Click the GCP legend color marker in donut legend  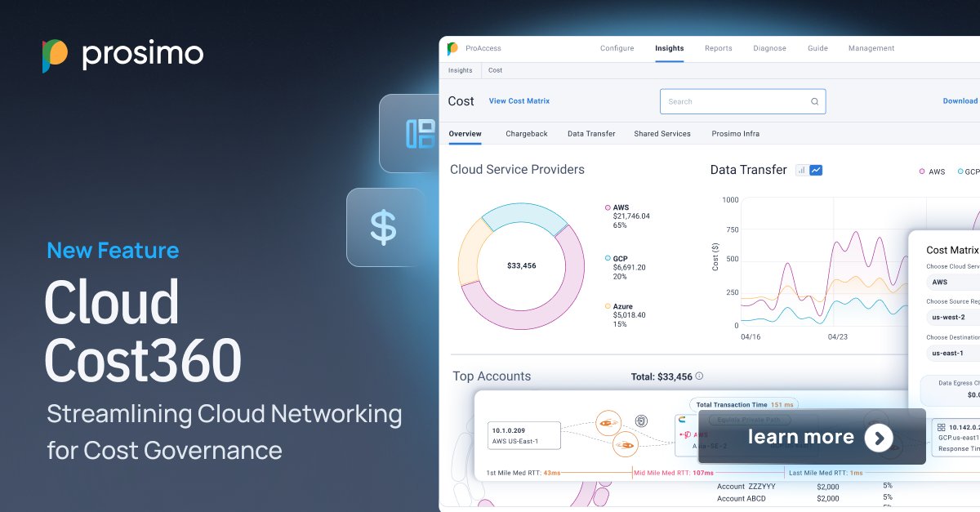click(x=608, y=258)
